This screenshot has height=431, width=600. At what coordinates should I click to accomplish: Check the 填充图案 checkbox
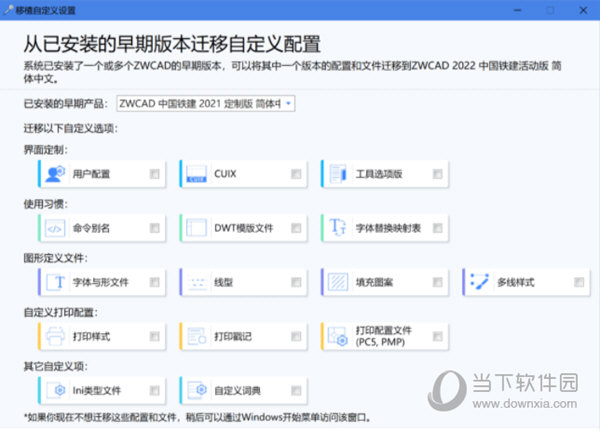pyautogui.click(x=437, y=282)
